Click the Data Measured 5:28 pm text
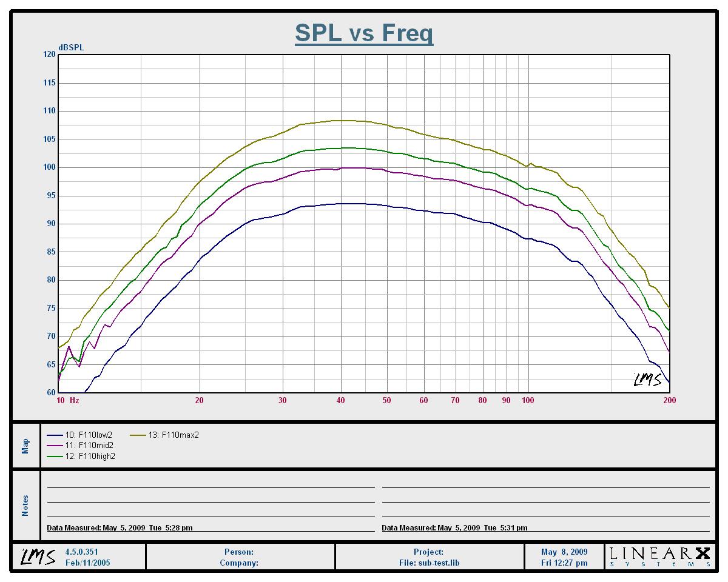 (x=120, y=528)
